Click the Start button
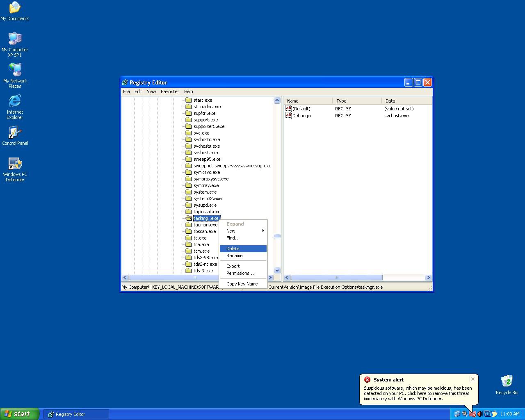The width and height of the screenshot is (525, 420). [x=20, y=414]
